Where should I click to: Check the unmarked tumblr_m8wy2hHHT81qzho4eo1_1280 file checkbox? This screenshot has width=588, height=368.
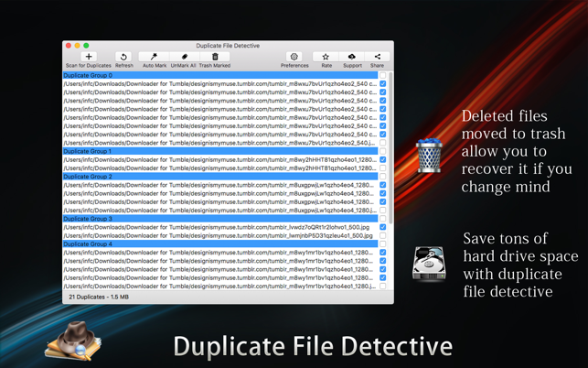pos(383,168)
